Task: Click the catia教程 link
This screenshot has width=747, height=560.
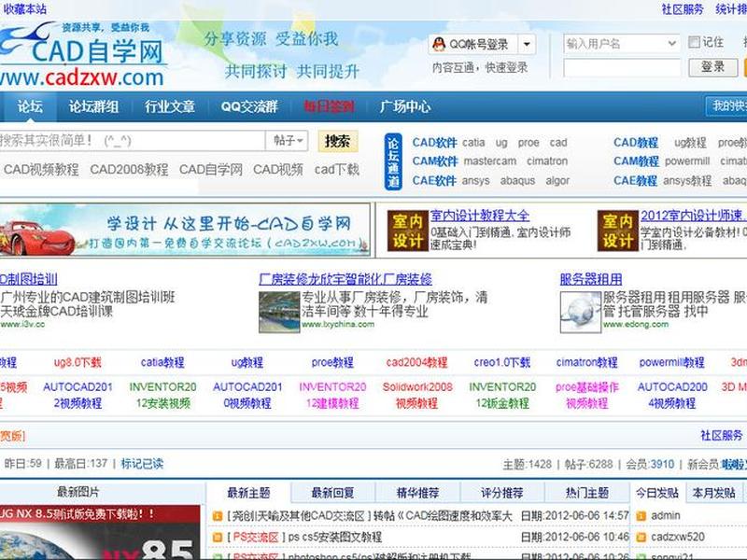Action: click(162, 362)
